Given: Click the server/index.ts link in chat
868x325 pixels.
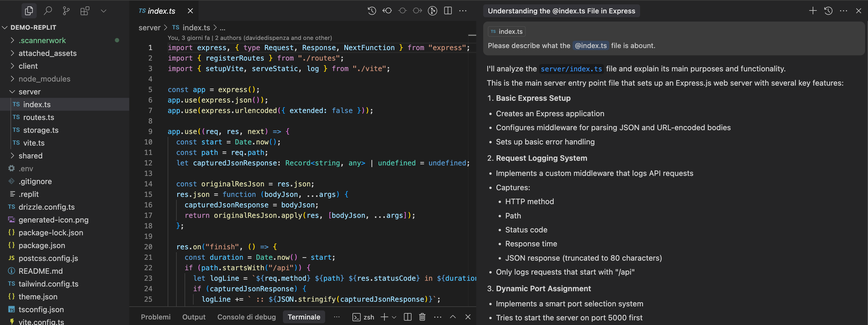Looking at the screenshot, I should [x=571, y=69].
